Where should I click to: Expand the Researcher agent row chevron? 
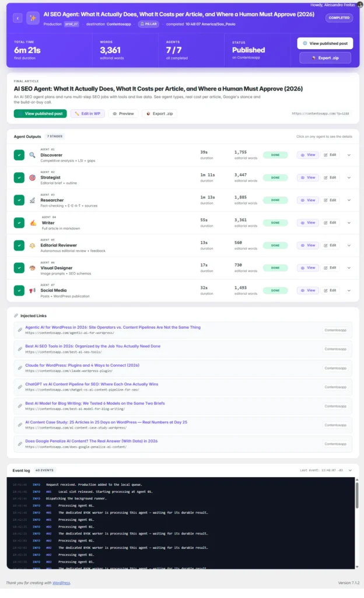point(349,200)
